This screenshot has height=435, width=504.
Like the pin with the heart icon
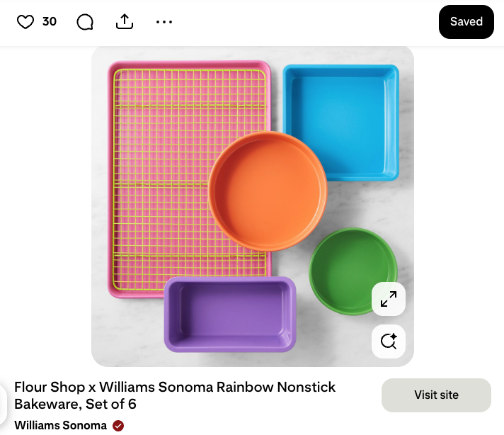tap(25, 22)
